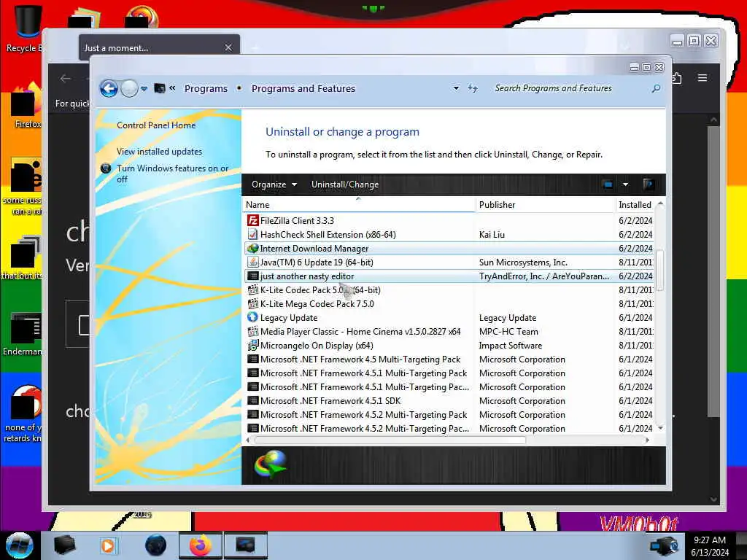Image resolution: width=747 pixels, height=560 pixels.
Task: Close the 'Just a moment...' Firefox tab
Action: pos(228,47)
